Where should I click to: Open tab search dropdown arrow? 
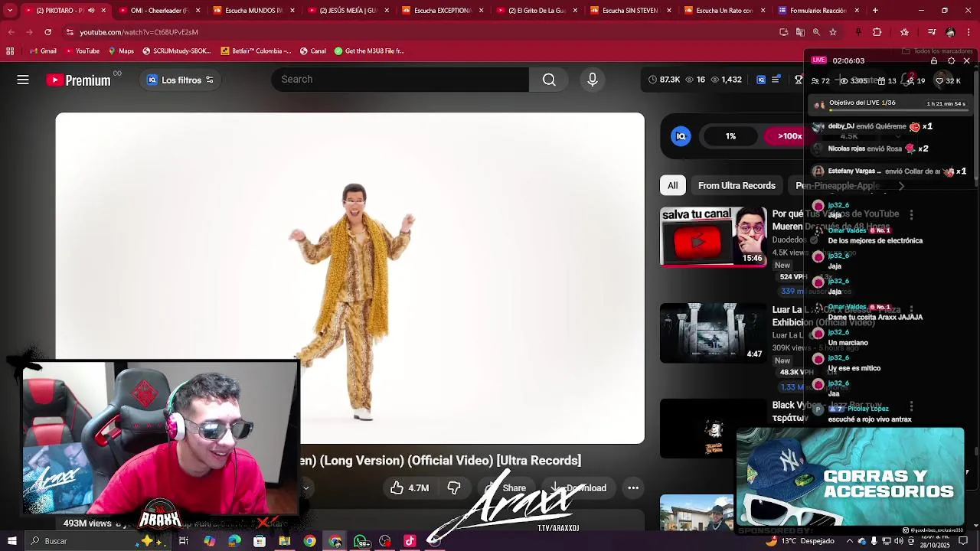10,11
